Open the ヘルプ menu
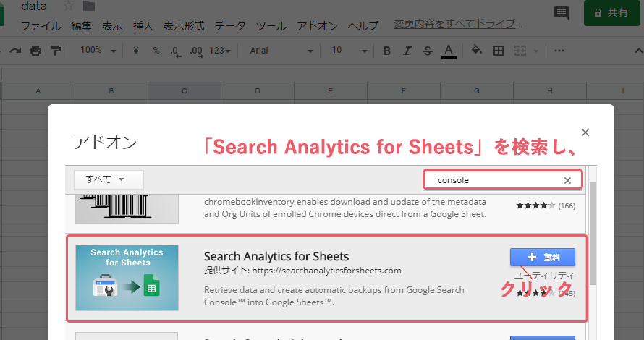 [x=363, y=26]
